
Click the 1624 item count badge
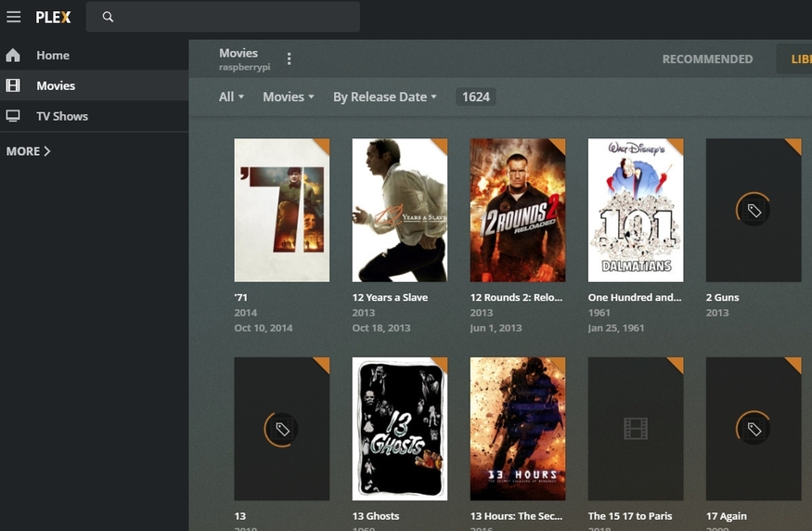[x=475, y=97]
